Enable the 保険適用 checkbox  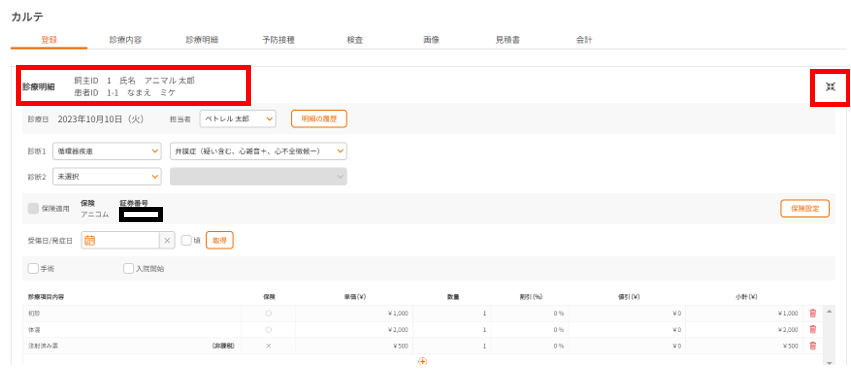[x=33, y=208]
